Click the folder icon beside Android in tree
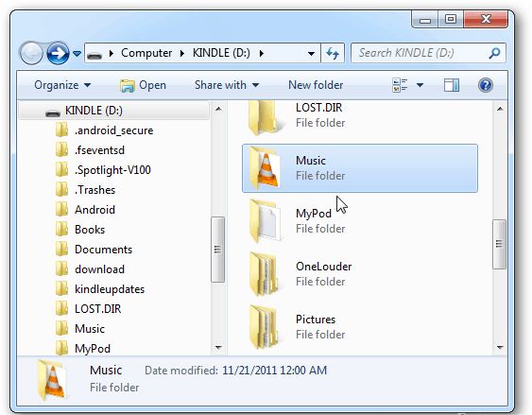 click(x=61, y=209)
